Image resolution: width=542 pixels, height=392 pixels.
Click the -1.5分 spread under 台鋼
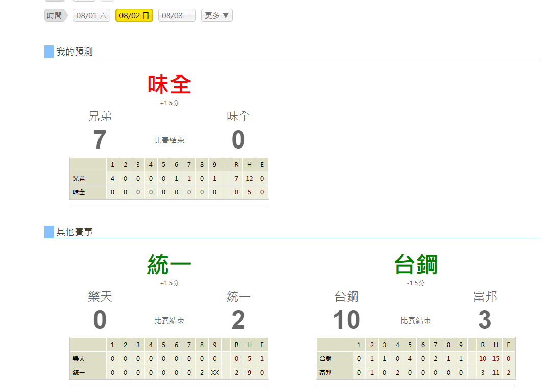click(416, 283)
